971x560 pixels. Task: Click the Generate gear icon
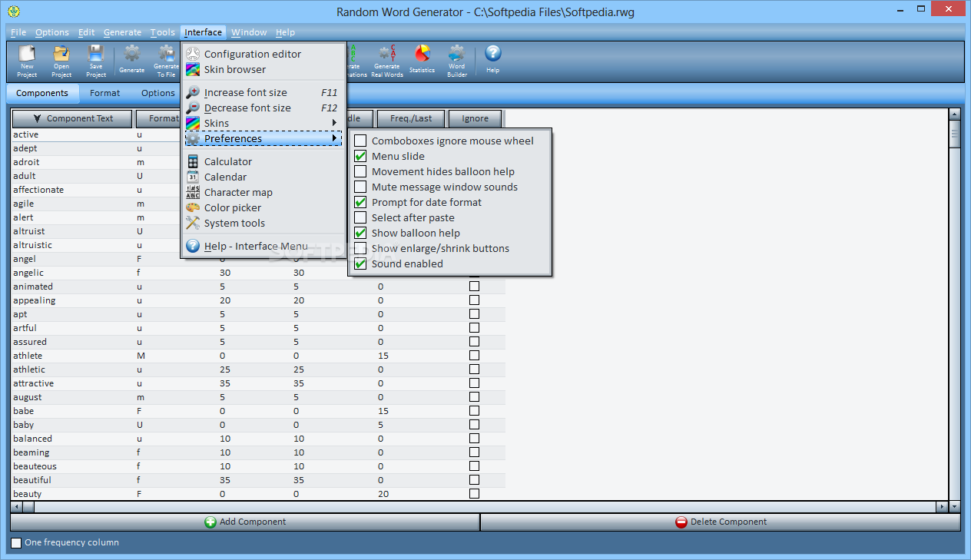tap(132, 61)
